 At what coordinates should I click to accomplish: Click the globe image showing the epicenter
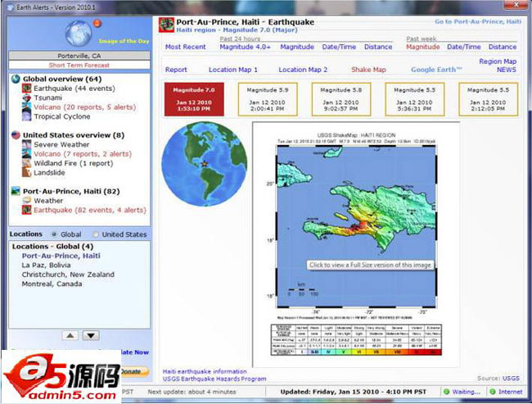click(x=205, y=164)
